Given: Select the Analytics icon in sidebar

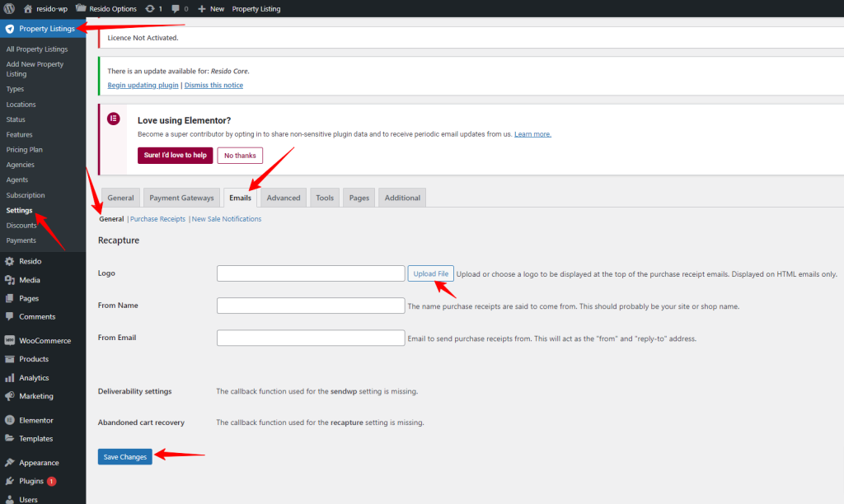Looking at the screenshot, I should point(11,377).
